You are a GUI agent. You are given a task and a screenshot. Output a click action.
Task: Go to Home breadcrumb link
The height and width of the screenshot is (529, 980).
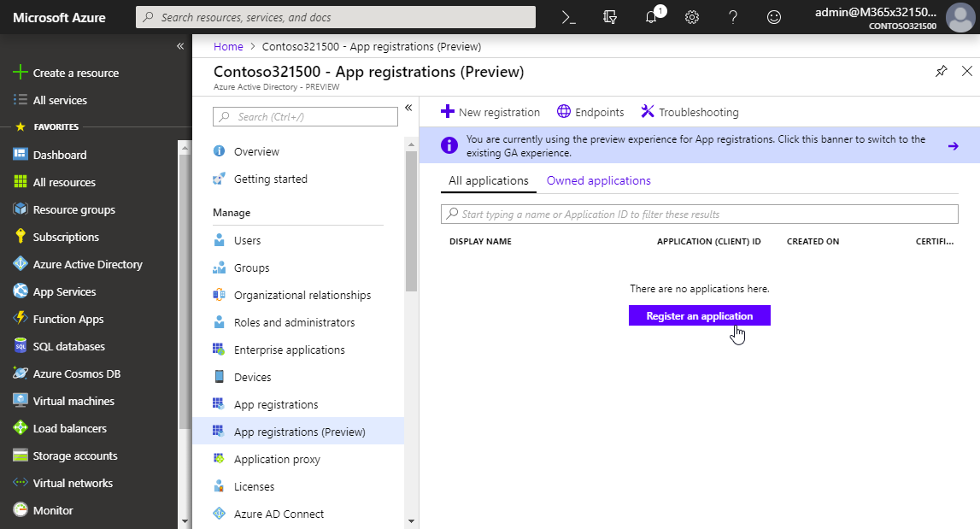[228, 46]
